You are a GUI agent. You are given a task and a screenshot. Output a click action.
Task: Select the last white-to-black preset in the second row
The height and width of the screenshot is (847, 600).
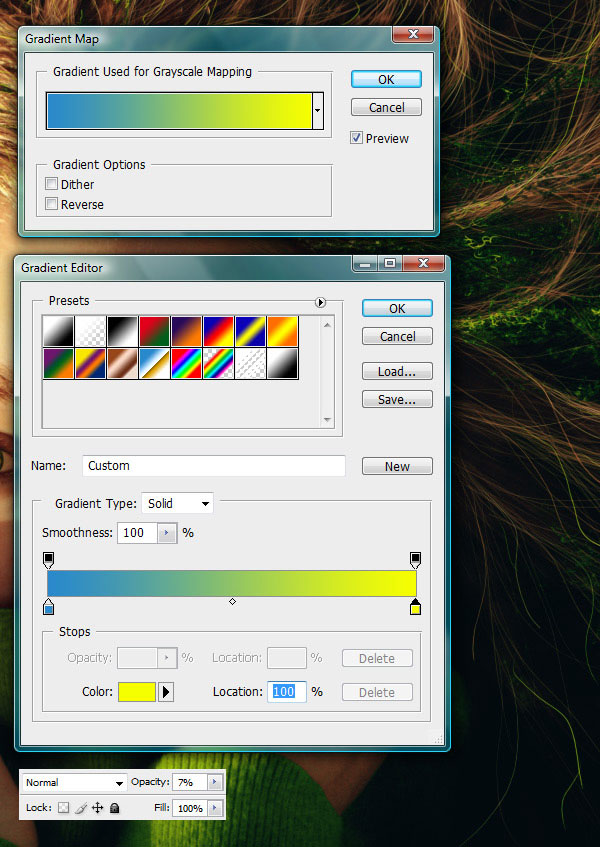282,364
